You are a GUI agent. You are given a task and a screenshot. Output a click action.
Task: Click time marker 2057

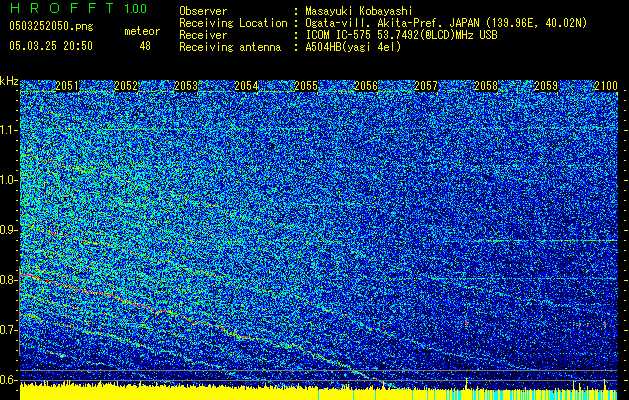click(x=426, y=86)
